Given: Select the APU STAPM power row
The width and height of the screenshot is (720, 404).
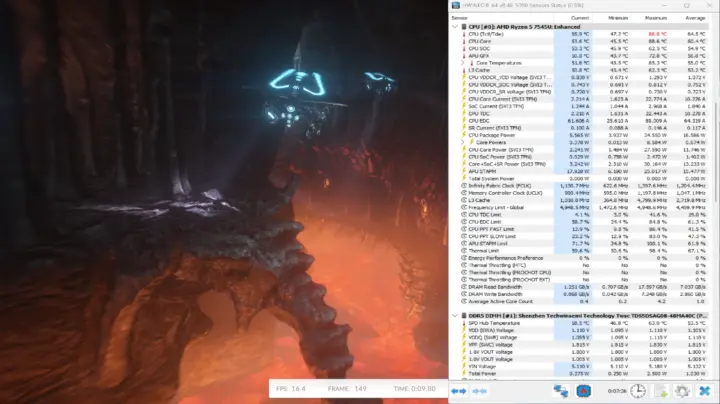Looking at the screenshot, I should click(579, 171).
